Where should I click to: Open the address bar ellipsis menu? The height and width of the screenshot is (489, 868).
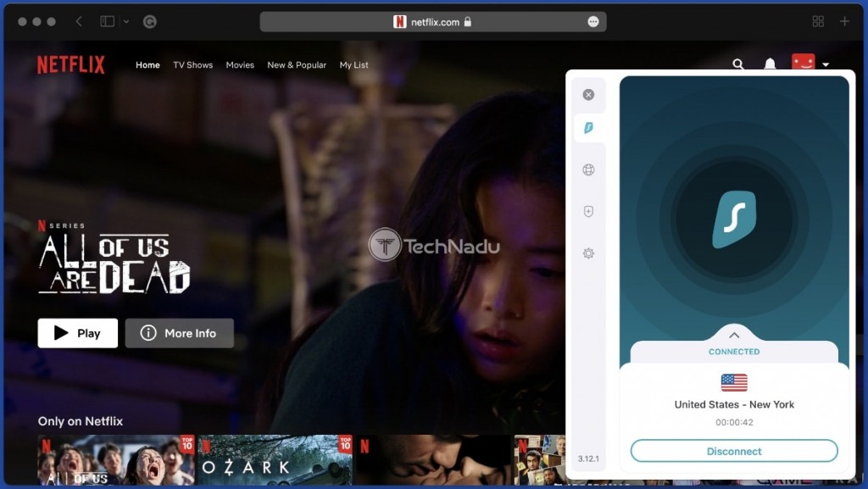tap(593, 21)
